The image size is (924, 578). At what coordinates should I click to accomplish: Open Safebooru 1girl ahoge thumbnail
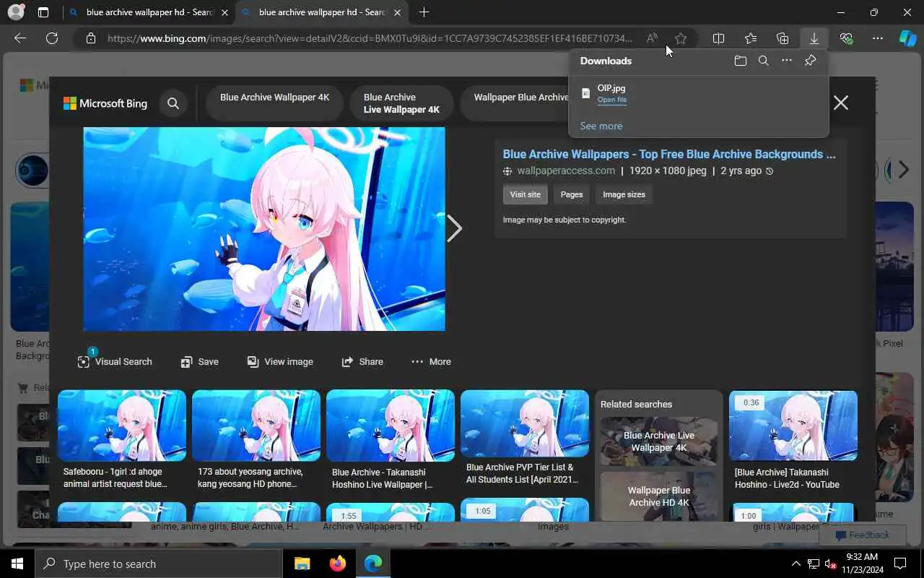[122, 426]
